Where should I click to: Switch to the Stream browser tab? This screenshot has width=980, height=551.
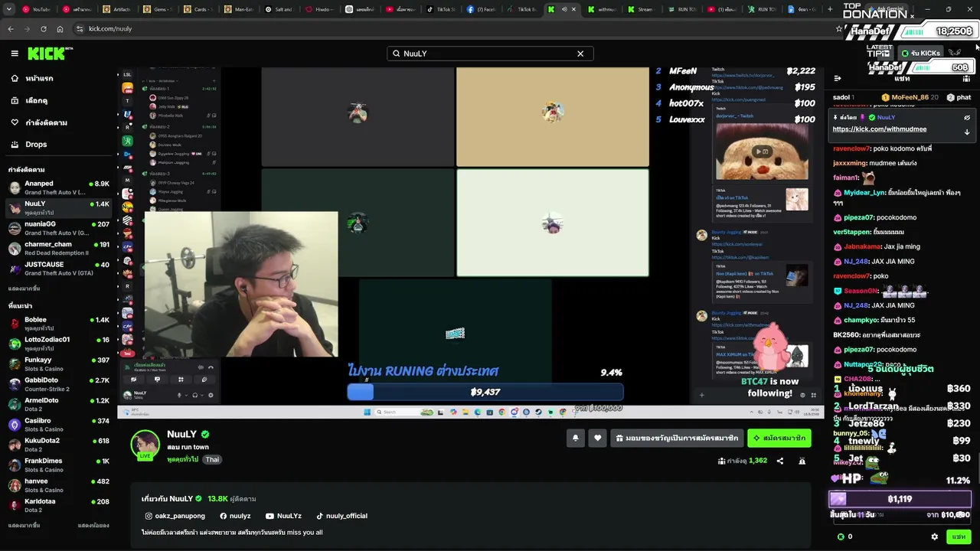click(x=642, y=9)
